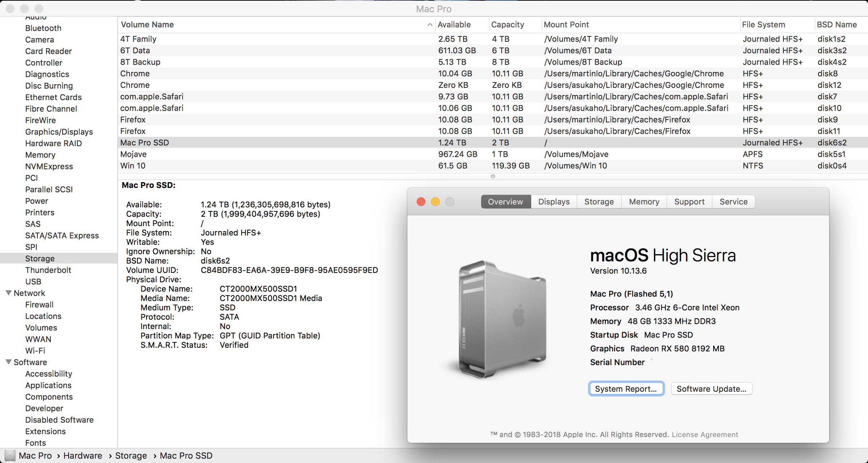The height and width of the screenshot is (463, 868).
Task: Expand the Network section in sidebar
Action: [x=8, y=293]
